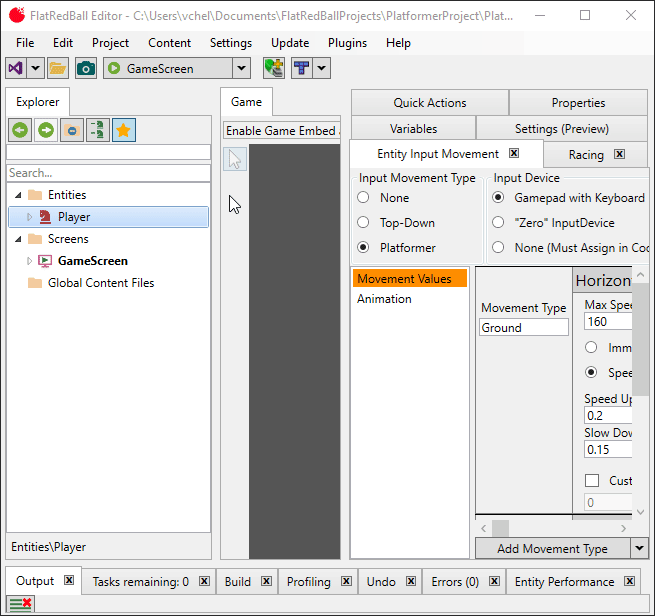Select the None input movement type

pos(363,198)
